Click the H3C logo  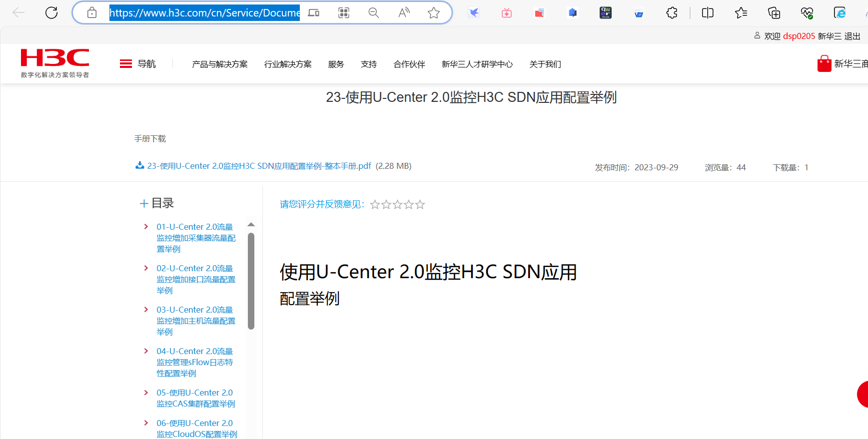(x=55, y=63)
